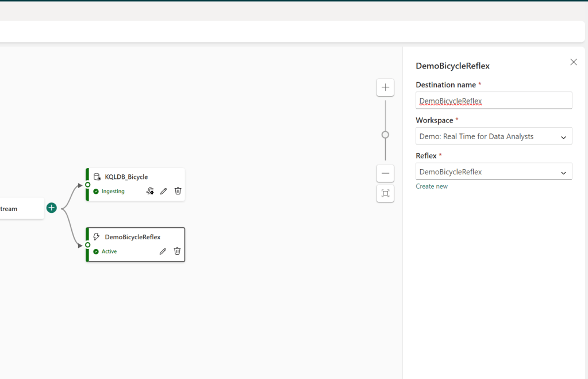This screenshot has width=588, height=379.
Task: Click the Create new link
Action: pyautogui.click(x=432, y=186)
